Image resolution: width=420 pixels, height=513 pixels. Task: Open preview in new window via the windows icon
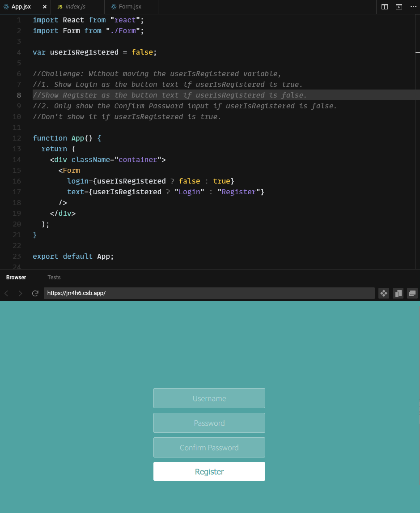point(412,293)
